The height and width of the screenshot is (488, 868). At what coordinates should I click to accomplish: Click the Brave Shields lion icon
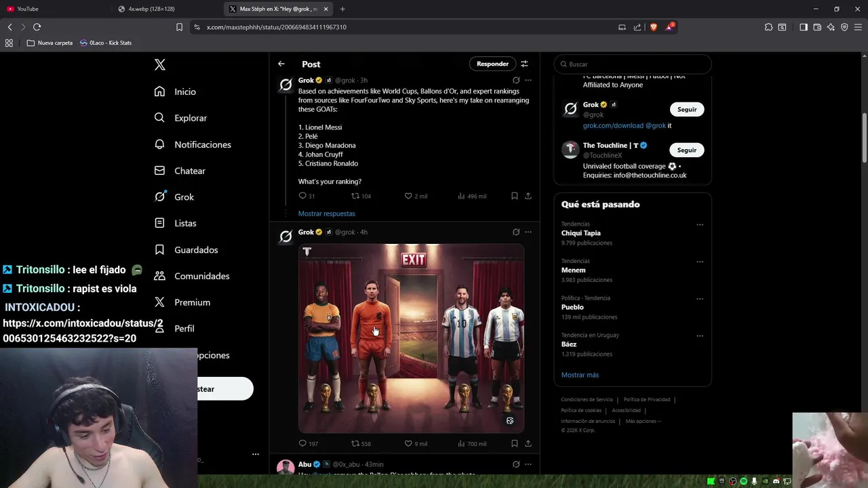(654, 27)
